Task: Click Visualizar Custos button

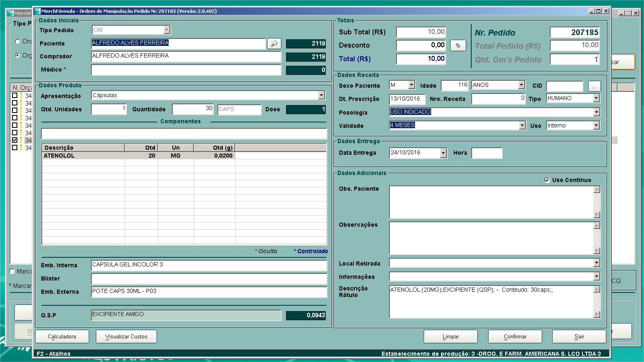Action: click(126, 336)
